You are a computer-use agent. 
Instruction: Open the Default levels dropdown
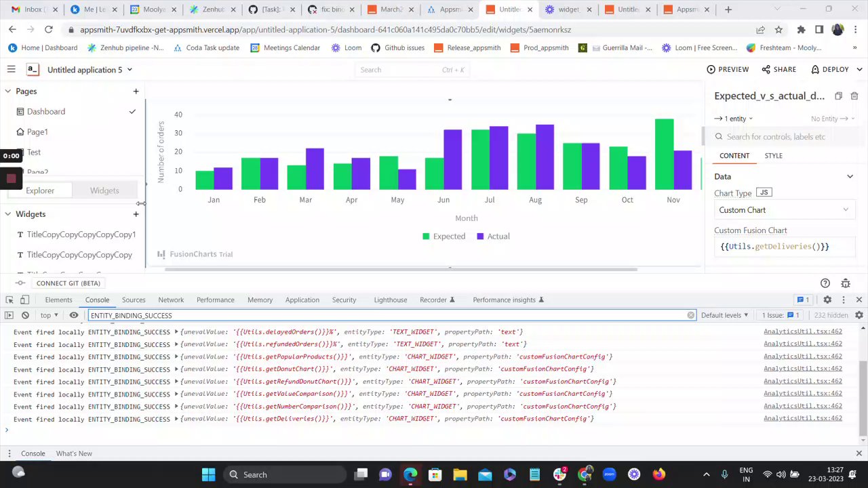pyautogui.click(x=725, y=315)
